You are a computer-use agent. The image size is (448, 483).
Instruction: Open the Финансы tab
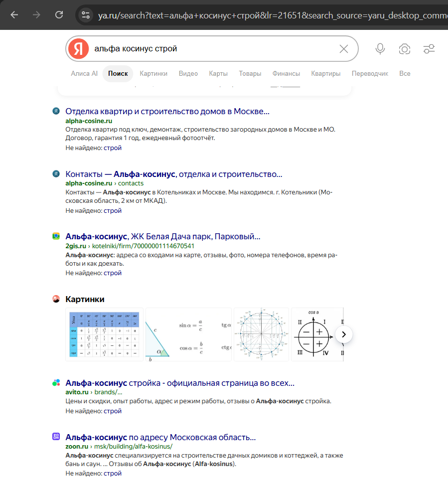tap(286, 74)
